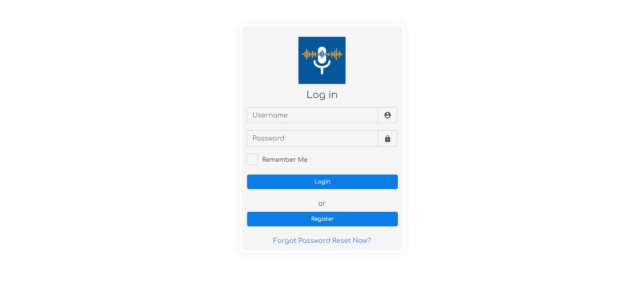Viewport: 644px width, 291px height.
Task: Click the orange waveform left of the microphone
Action: pyautogui.click(x=309, y=54)
